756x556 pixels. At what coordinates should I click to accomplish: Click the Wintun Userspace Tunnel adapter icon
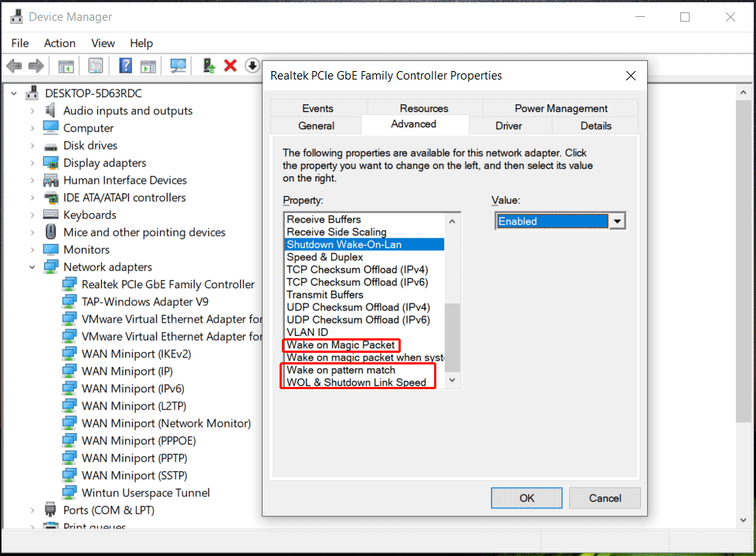[69, 493]
